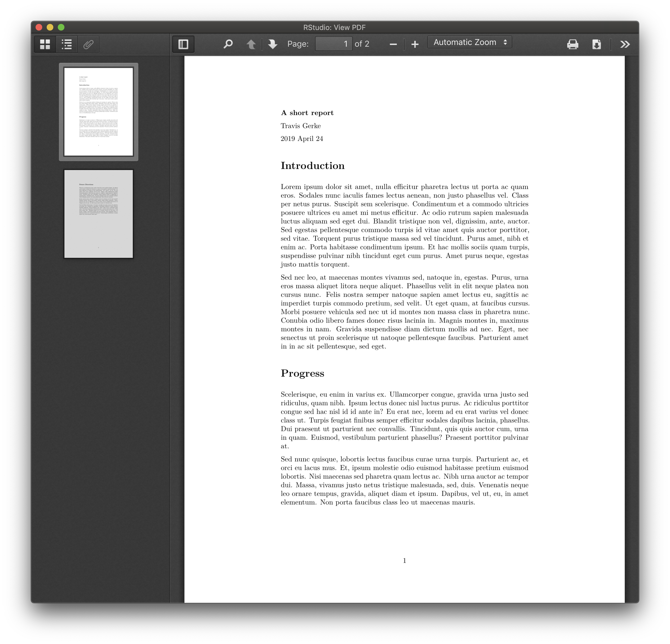The width and height of the screenshot is (670, 644).
Task: Expand the secondary tools chevron menu
Action: coord(625,44)
